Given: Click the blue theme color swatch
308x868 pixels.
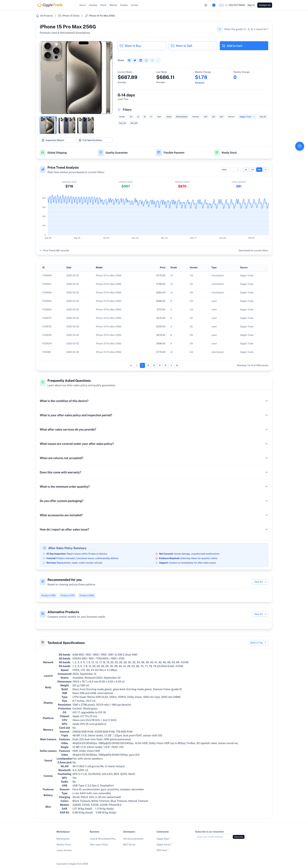Looking at the screenshot, I should [x=214, y=5].
